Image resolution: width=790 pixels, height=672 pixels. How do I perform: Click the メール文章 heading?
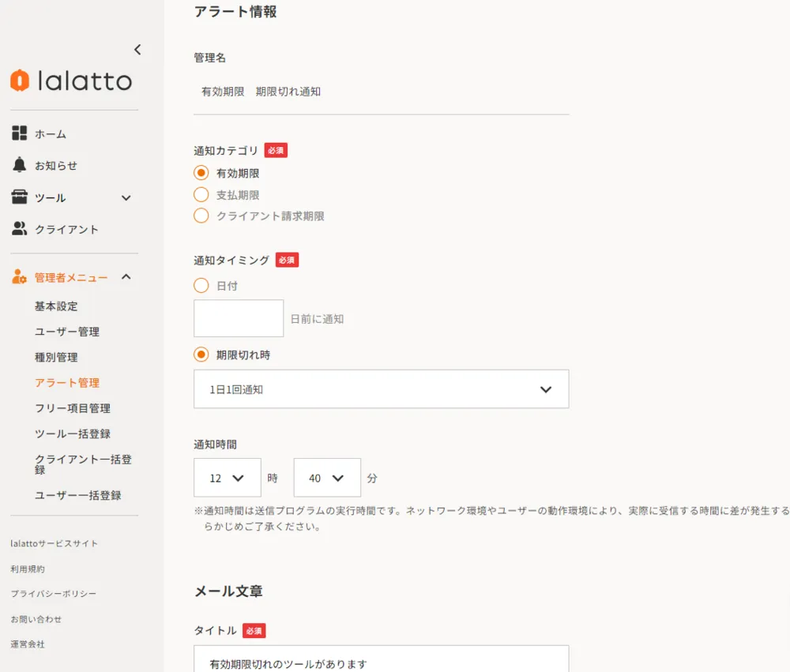[x=229, y=591]
